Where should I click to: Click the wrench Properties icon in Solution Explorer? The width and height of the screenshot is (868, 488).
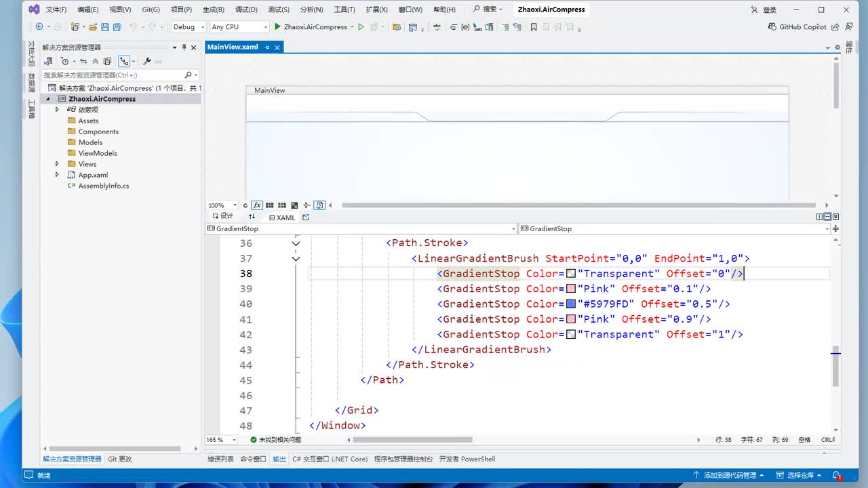146,62
